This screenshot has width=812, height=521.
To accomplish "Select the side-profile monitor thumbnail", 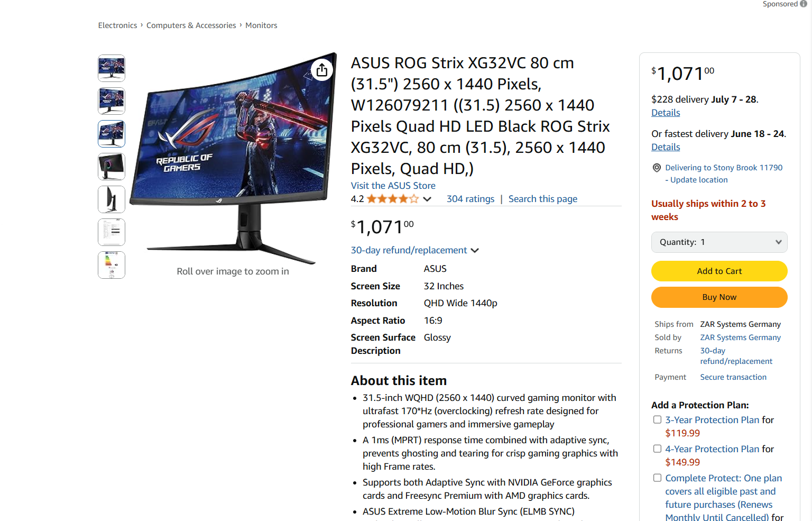I will point(112,199).
